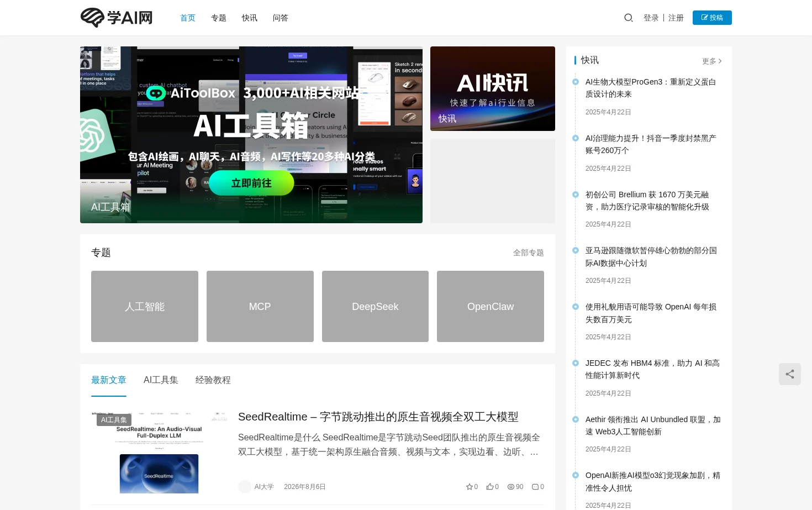Open the 人工智能 topic card
The height and width of the screenshot is (510, 812).
point(145,306)
